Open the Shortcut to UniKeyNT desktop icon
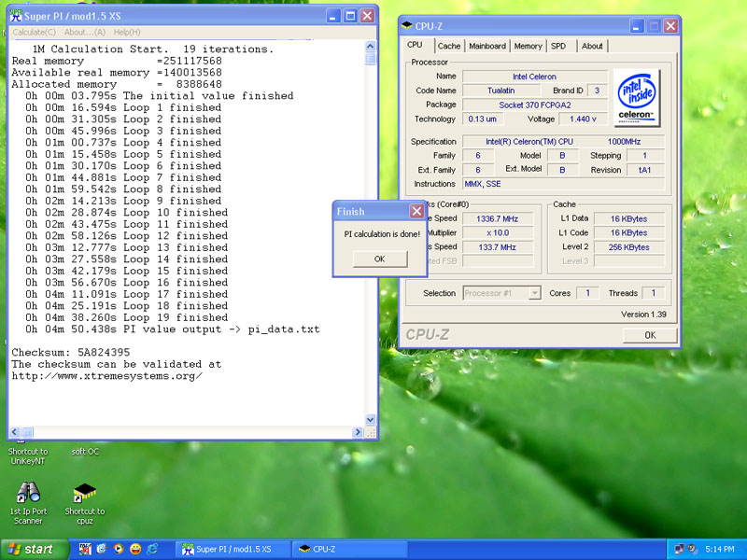 pos(28,455)
